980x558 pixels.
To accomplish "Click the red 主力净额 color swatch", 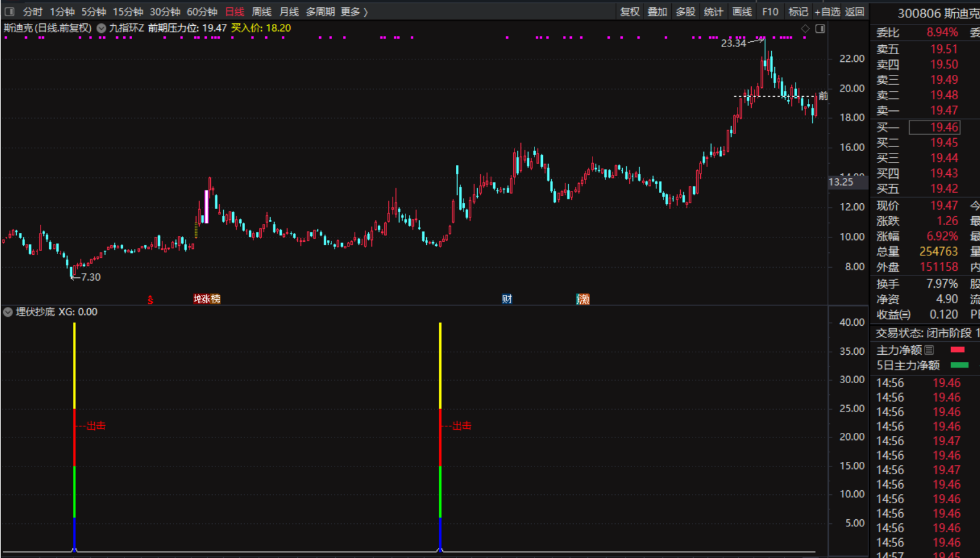I will 957,350.
